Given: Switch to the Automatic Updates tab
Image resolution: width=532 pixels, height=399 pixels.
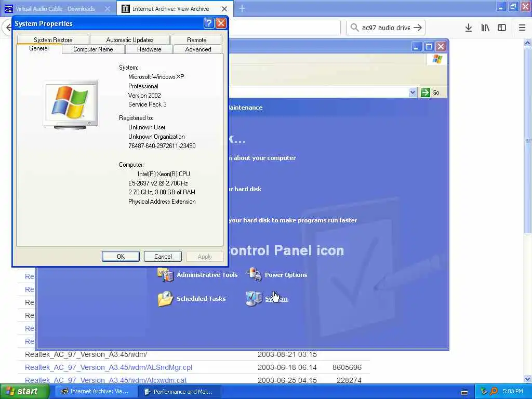Looking at the screenshot, I should click(x=129, y=39).
